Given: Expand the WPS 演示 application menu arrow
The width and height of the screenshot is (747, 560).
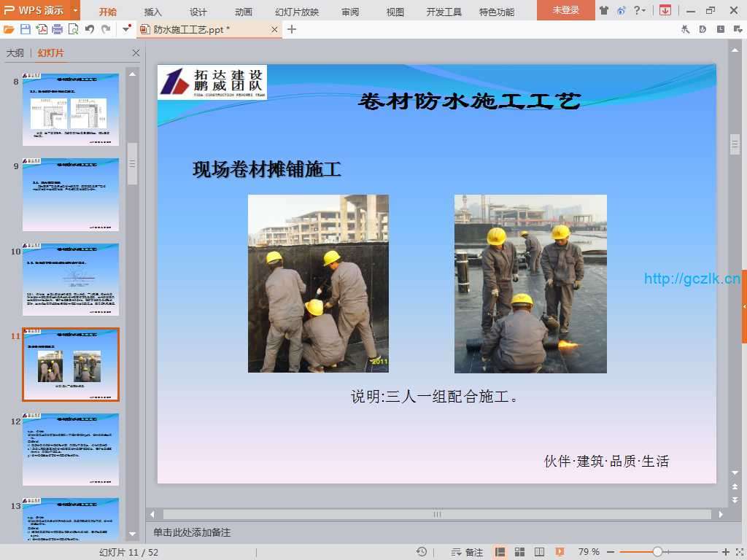Looking at the screenshot, I should click(75, 11).
